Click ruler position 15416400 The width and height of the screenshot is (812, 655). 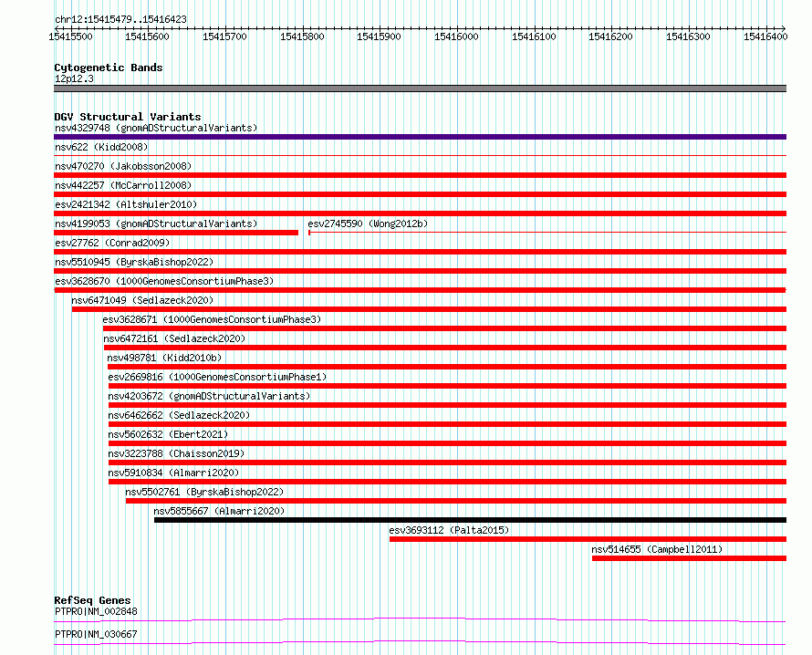(765, 36)
